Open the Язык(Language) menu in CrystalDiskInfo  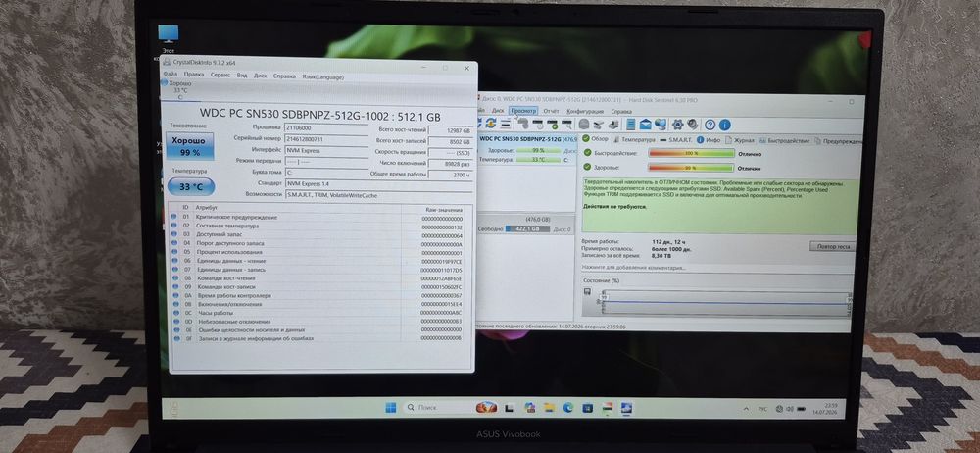pos(323,76)
